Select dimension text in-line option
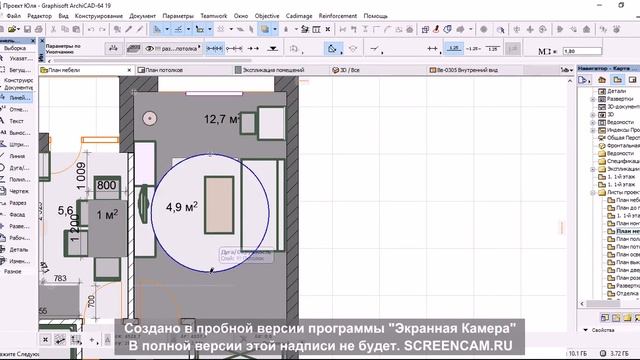This screenshot has height=360, width=640. click(x=473, y=49)
